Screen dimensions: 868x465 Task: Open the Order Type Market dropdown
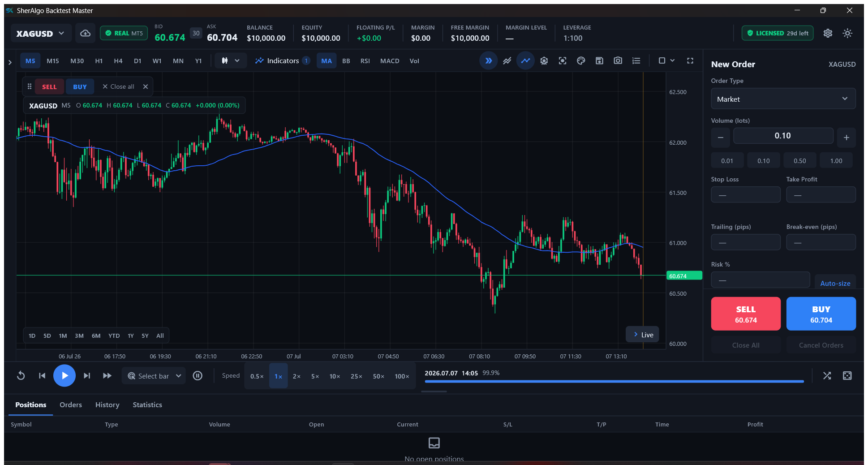coord(783,99)
